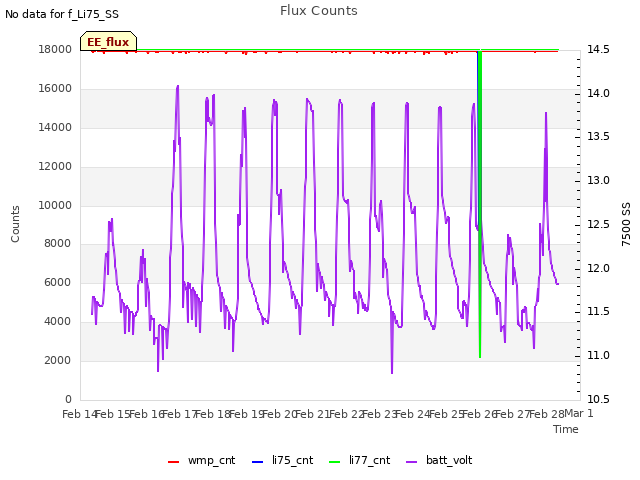Click the Time x-axis label
Screen dimensions: 640x480
pyautogui.click(x=566, y=429)
